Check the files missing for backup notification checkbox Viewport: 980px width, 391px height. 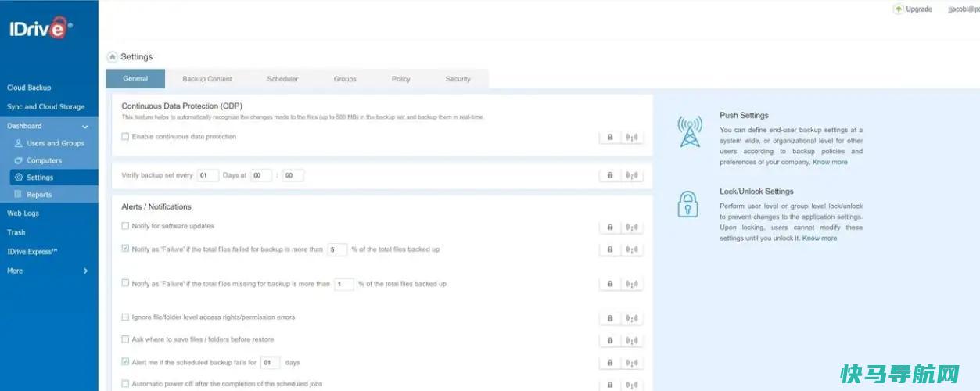click(125, 283)
